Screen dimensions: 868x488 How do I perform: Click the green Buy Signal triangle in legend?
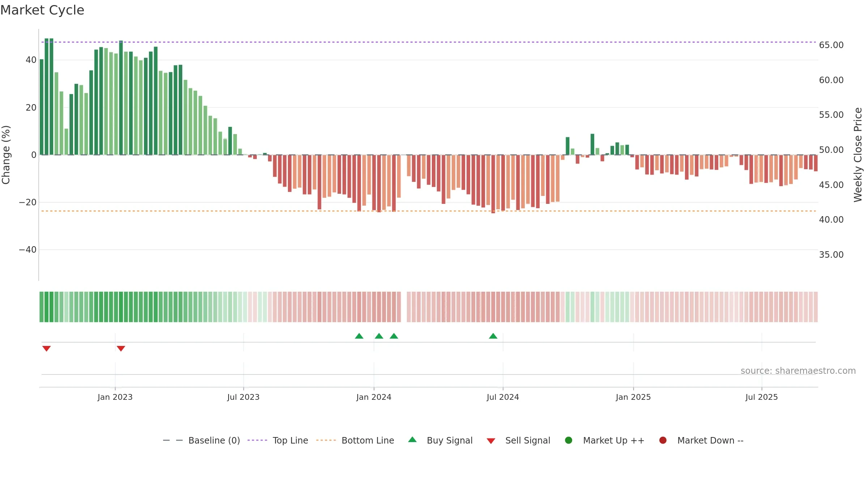click(412, 440)
